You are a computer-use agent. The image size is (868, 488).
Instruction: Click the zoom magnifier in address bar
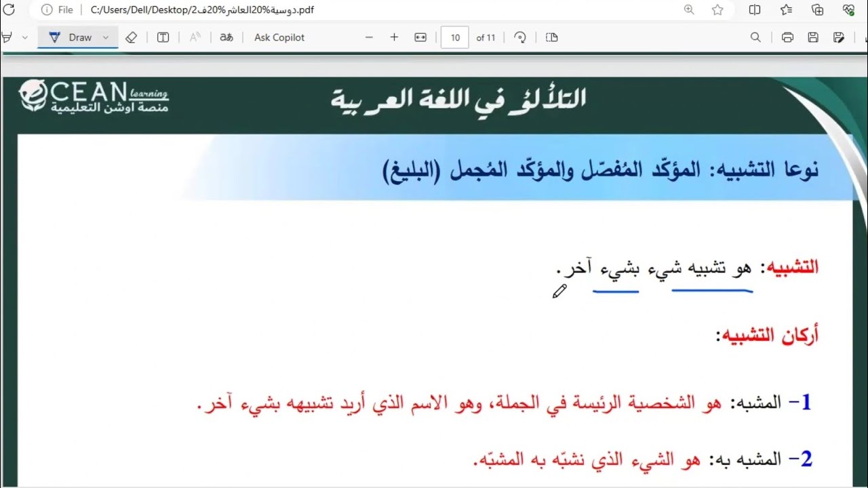point(689,9)
